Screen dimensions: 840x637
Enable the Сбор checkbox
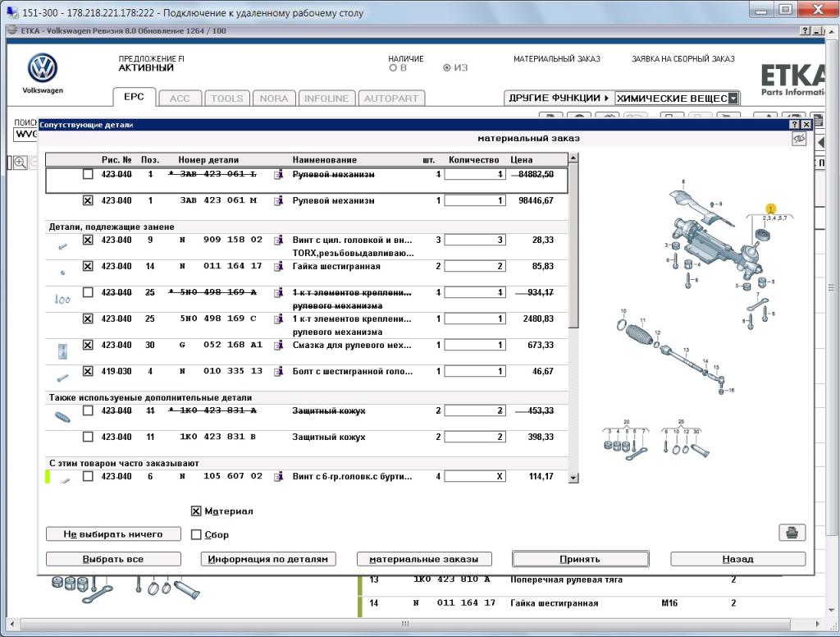[x=196, y=534]
